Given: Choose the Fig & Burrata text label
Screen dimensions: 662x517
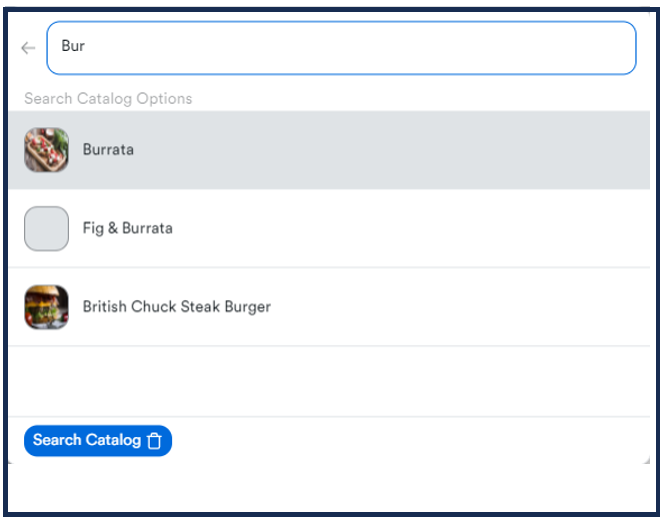Looking at the screenshot, I should pos(127,228).
